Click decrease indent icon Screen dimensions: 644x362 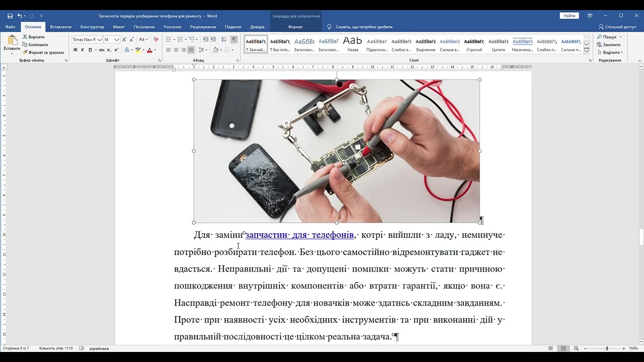pyautogui.click(x=205, y=39)
